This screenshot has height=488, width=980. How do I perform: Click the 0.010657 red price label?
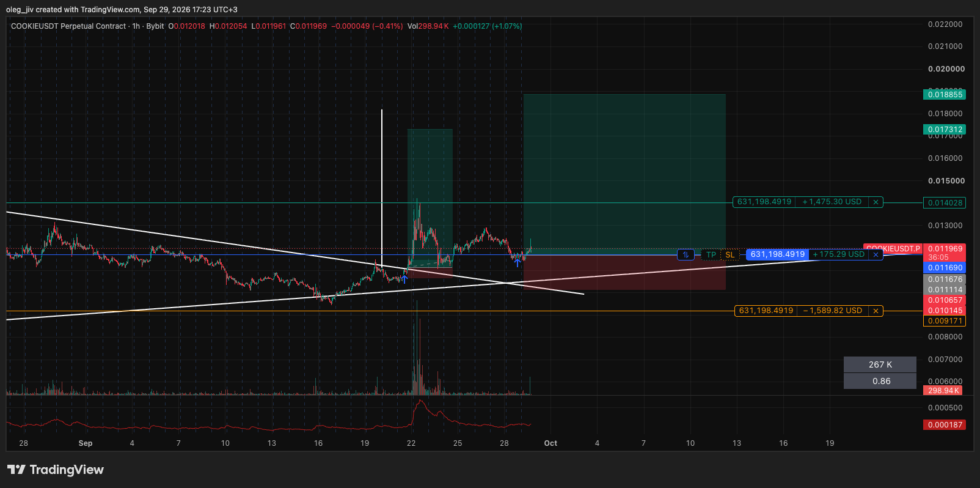pyautogui.click(x=945, y=300)
